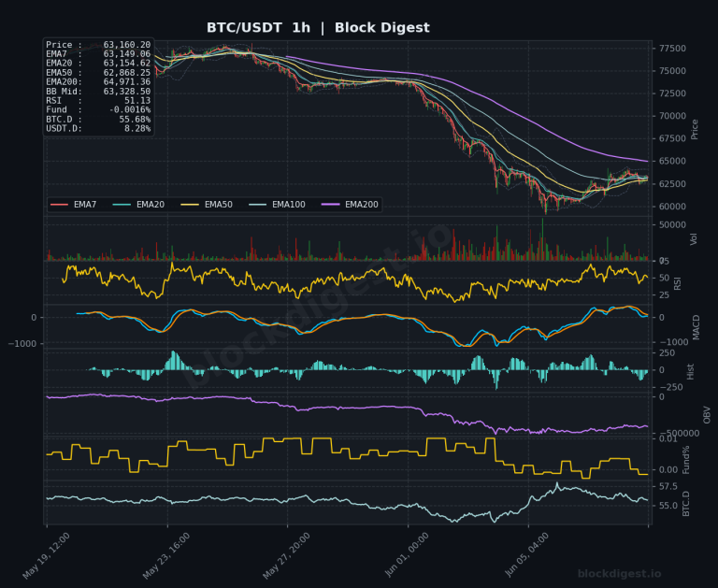Click the OBV axis label

(x=707, y=415)
